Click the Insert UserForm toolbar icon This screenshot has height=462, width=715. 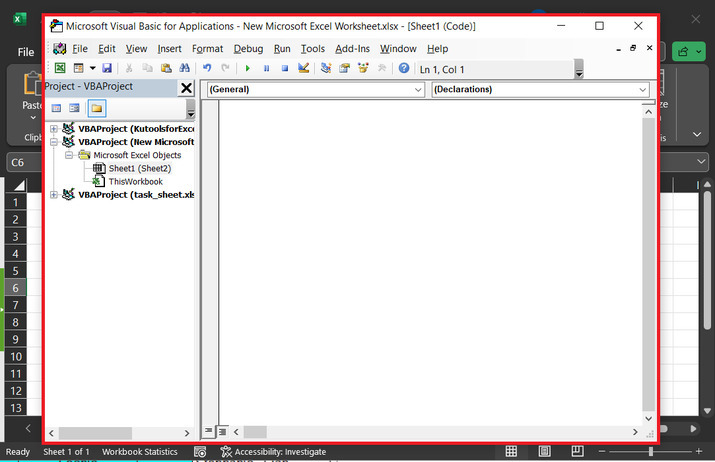78,68
